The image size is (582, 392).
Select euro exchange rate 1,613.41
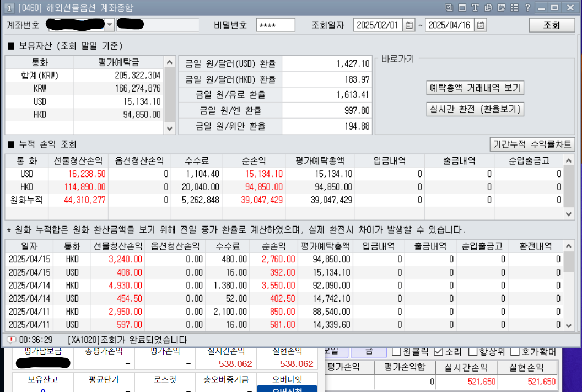pos(353,95)
